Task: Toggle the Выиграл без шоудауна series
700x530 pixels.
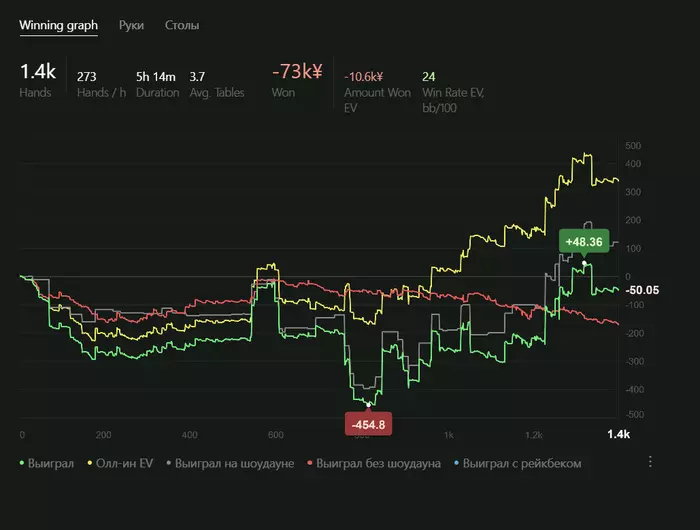Action: click(x=374, y=463)
